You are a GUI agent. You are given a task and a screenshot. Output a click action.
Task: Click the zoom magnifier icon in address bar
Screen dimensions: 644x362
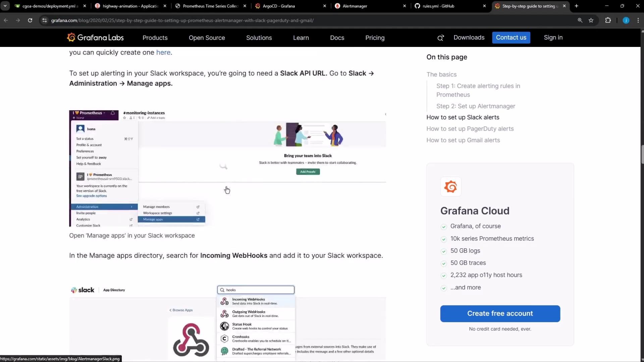click(580, 20)
